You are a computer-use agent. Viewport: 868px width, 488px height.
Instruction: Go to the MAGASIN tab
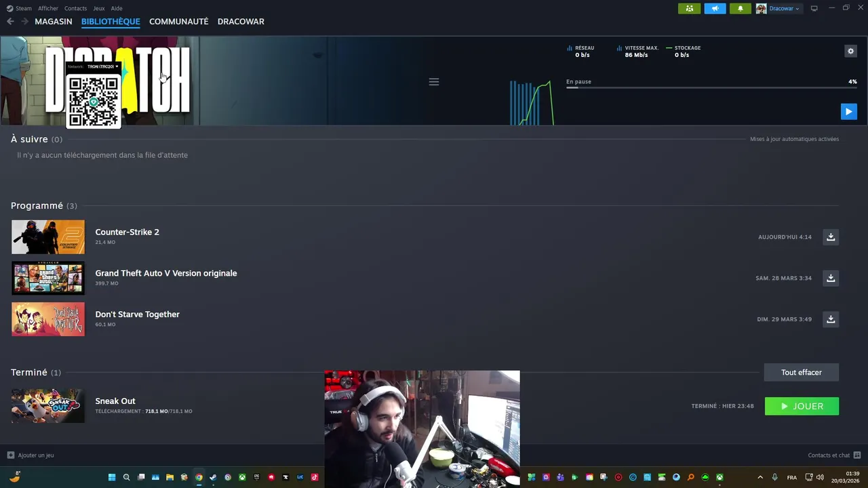point(54,21)
